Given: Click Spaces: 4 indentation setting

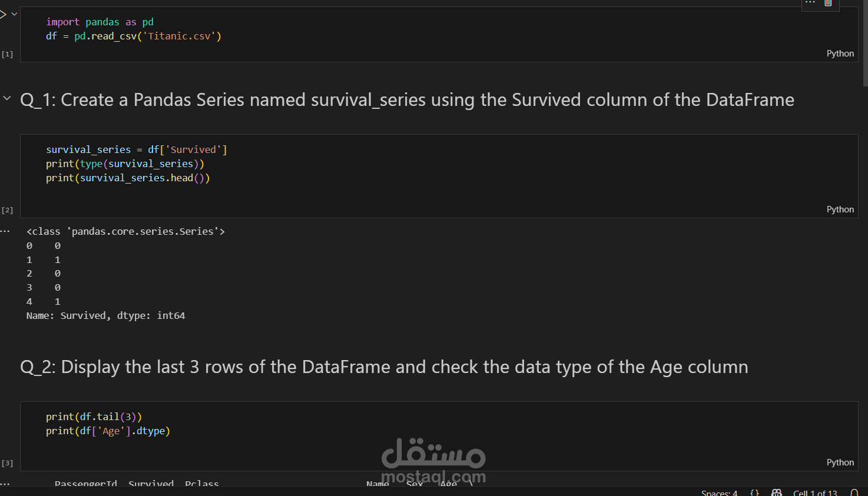Looking at the screenshot, I should pos(719,492).
